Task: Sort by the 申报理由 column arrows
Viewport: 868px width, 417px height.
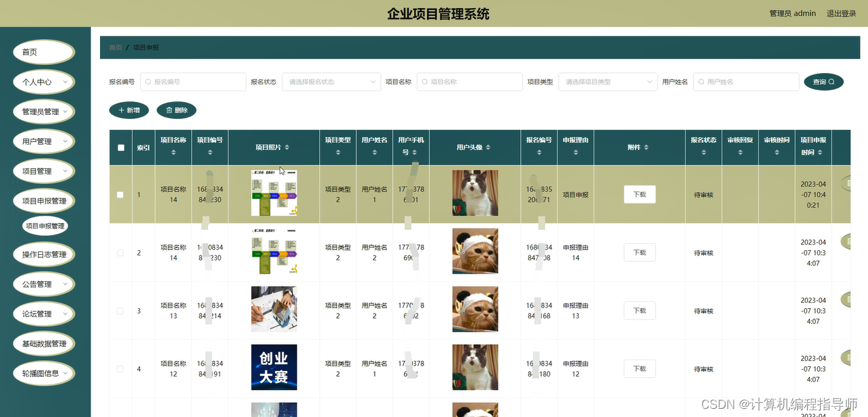Action: (576, 153)
